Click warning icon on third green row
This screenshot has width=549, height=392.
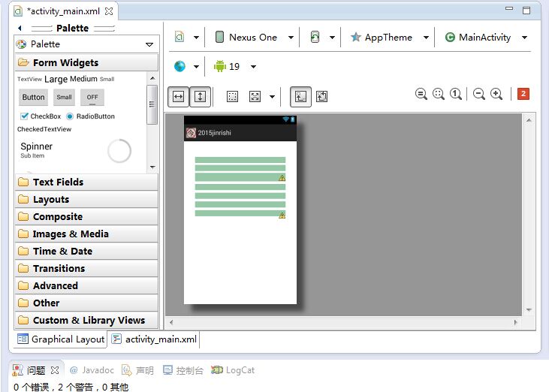(282, 178)
